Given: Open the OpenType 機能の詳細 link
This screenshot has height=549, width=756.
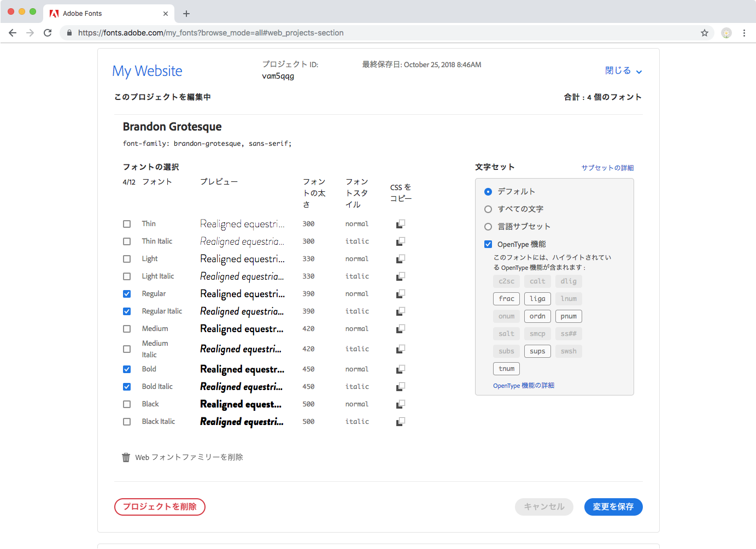Looking at the screenshot, I should click(524, 386).
